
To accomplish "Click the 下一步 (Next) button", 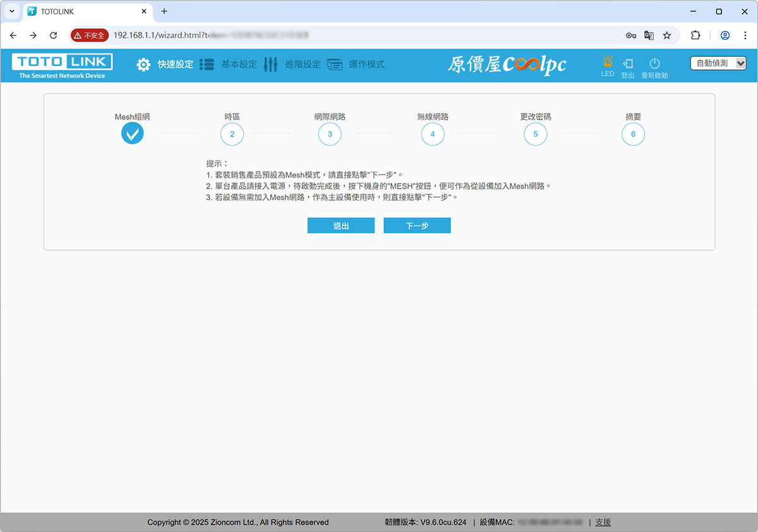I will [x=417, y=225].
